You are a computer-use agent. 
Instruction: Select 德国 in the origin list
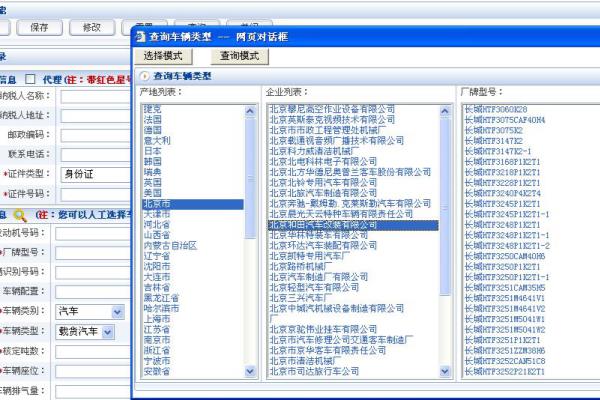(x=153, y=130)
